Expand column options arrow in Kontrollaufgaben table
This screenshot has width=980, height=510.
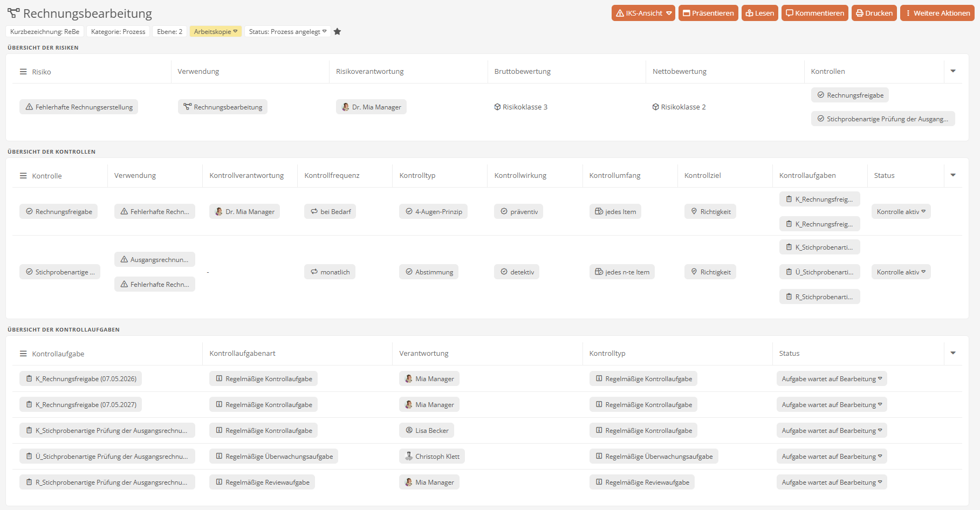point(953,353)
